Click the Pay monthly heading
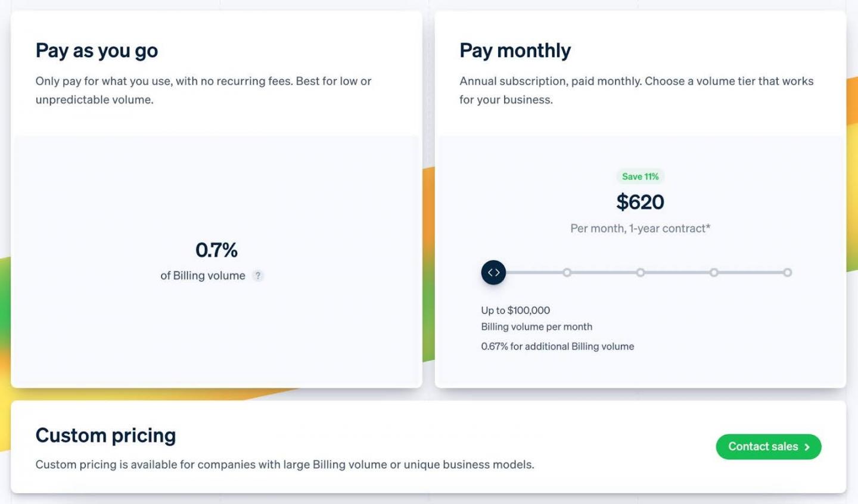858x504 pixels. (x=515, y=51)
